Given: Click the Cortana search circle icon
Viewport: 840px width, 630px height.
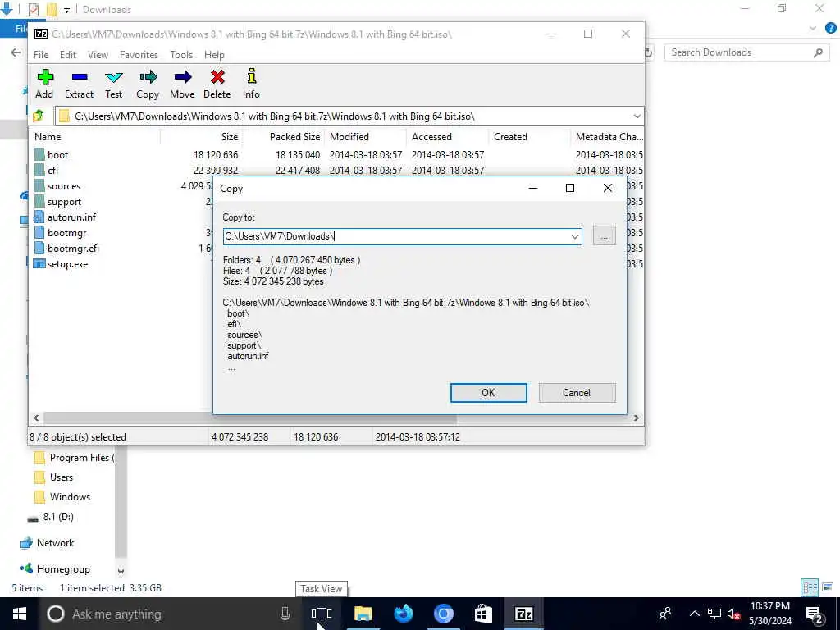Looking at the screenshot, I should (56, 614).
